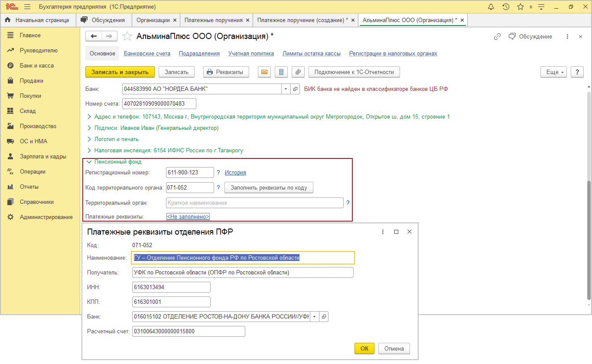Open Банк и касса section
The height and width of the screenshot is (364, 592).
click(x=40, y=66)
